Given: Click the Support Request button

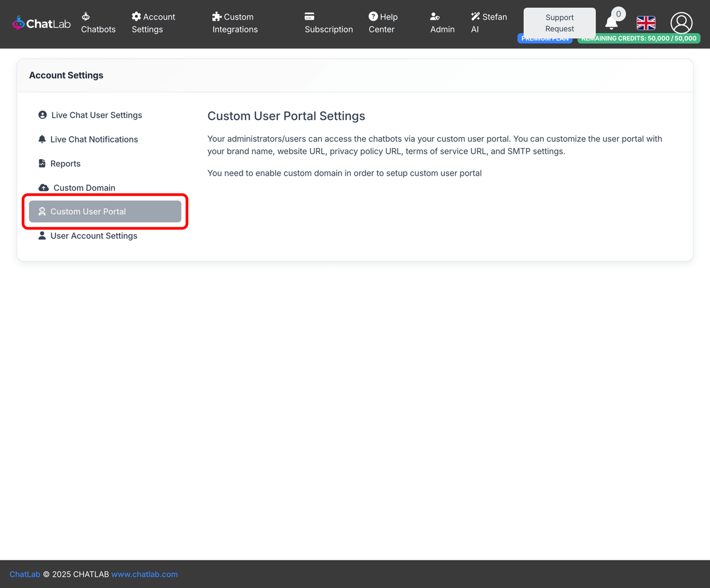Looking at the screenshot, I should pyautogui.click(x=559, y=22).
